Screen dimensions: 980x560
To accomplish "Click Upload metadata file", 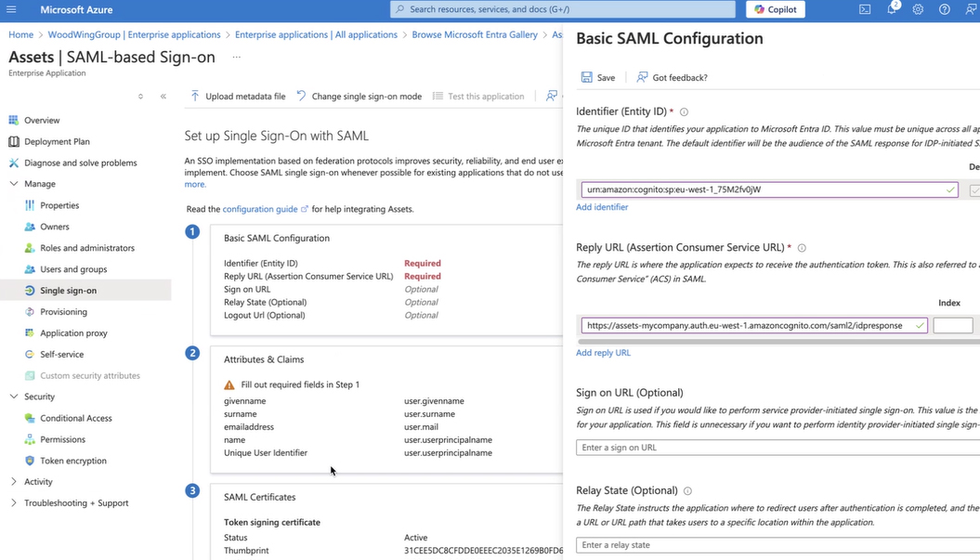I will click(238, 97).
